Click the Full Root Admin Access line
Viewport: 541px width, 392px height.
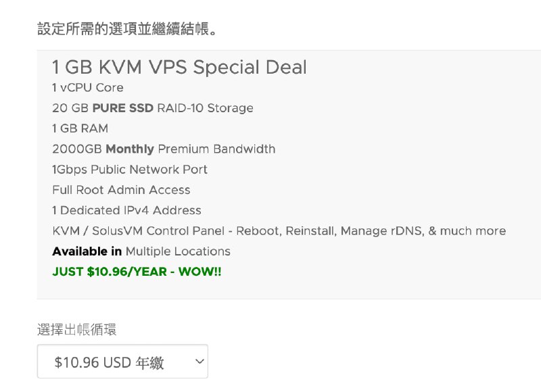coord(121,190)
